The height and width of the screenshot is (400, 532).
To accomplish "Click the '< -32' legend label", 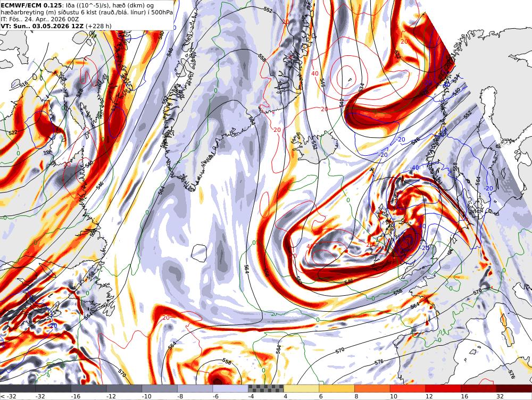I will tap(8, 396).
